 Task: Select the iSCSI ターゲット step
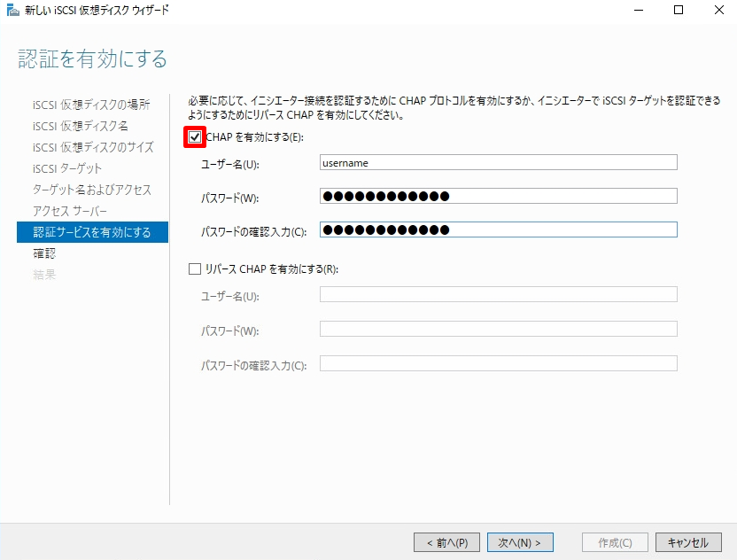click(67, 168)
